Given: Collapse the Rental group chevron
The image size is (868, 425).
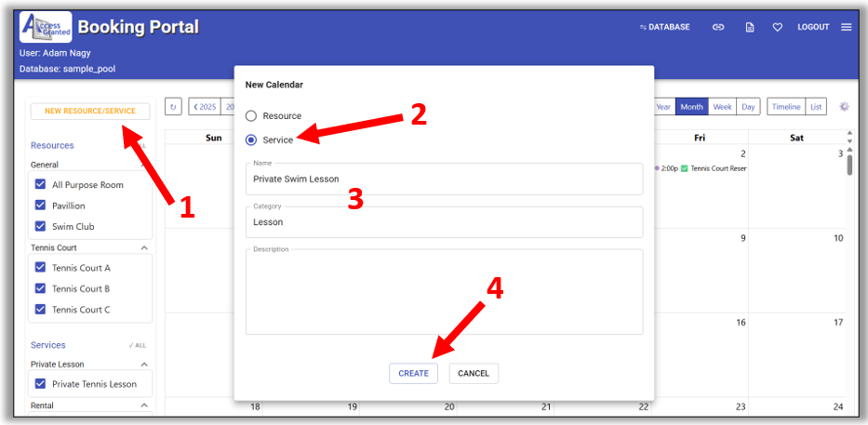Looking at the screenshot, I should [x=144, y=405].
